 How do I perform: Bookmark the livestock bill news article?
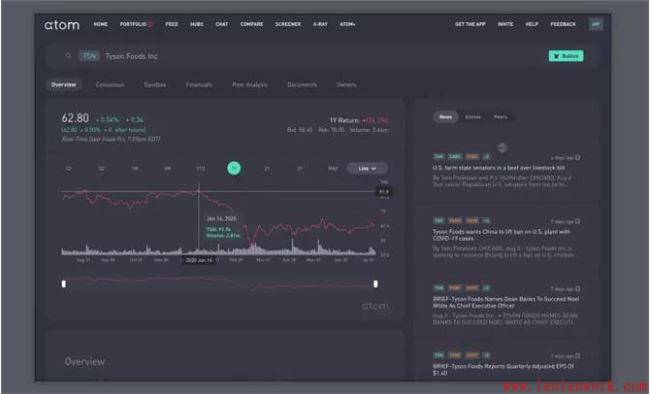578,158
